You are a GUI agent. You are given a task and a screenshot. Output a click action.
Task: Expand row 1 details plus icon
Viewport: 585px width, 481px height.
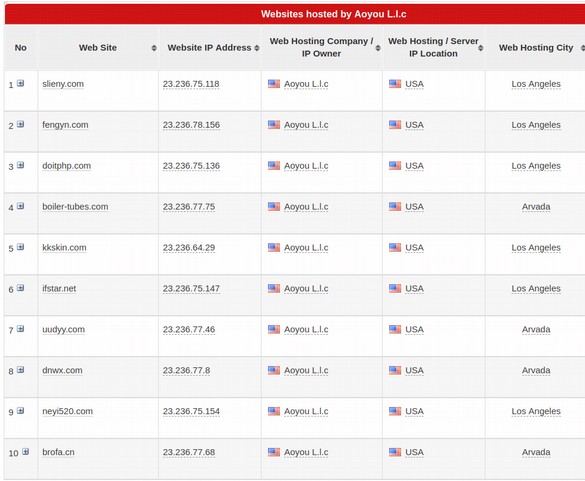click(x=21, y=83)
